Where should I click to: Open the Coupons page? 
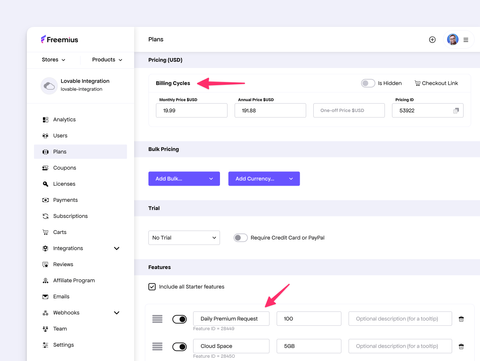pos(64,168)
